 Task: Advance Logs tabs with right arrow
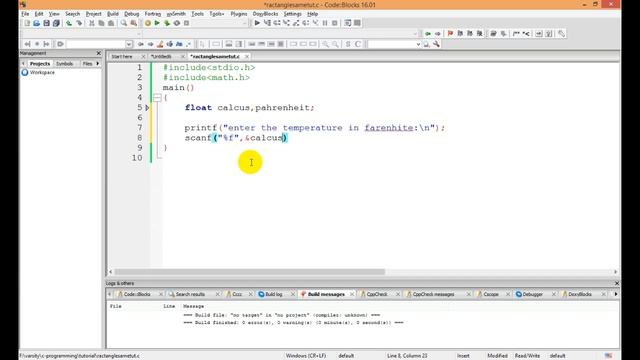click(616, 294)
